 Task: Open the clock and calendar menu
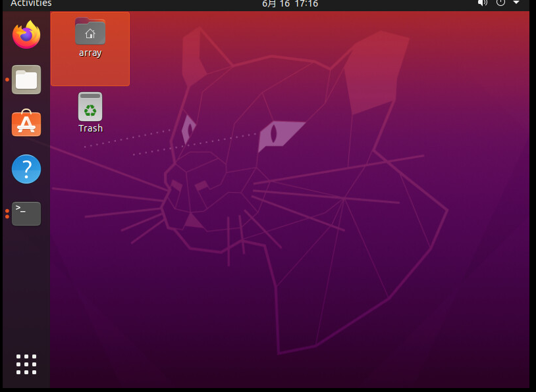[290, 4]
